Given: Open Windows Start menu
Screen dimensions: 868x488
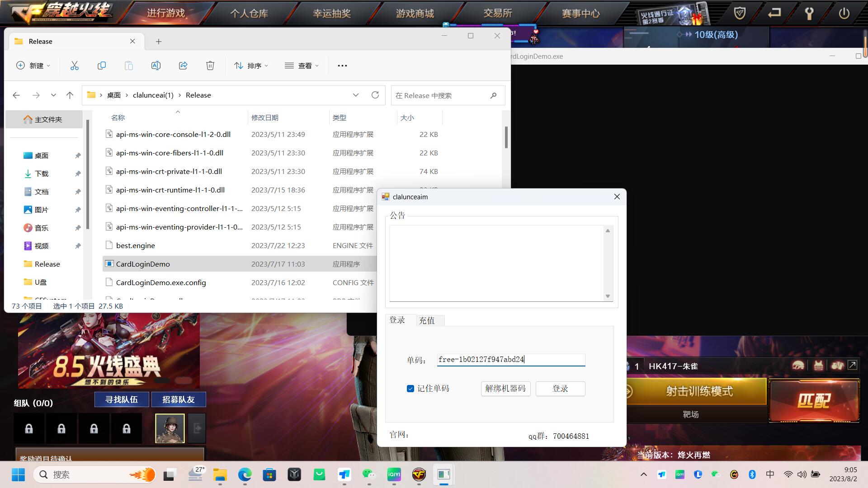Looking at the screenshot, I should tap(19, 474).
